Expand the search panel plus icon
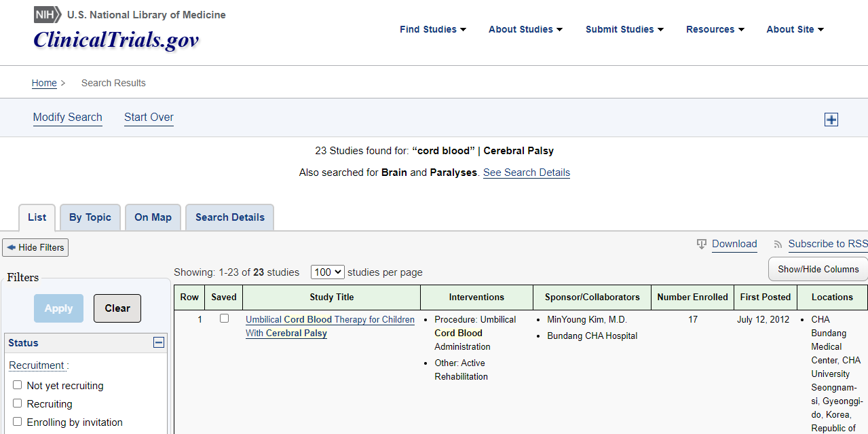This screenshot has width=868, height=434. coord(831,120)
